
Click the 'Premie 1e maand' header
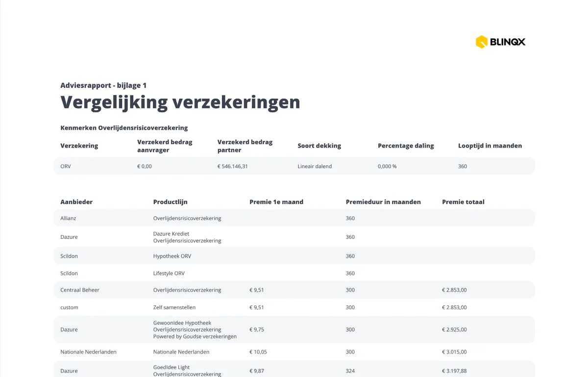(276, 202)
